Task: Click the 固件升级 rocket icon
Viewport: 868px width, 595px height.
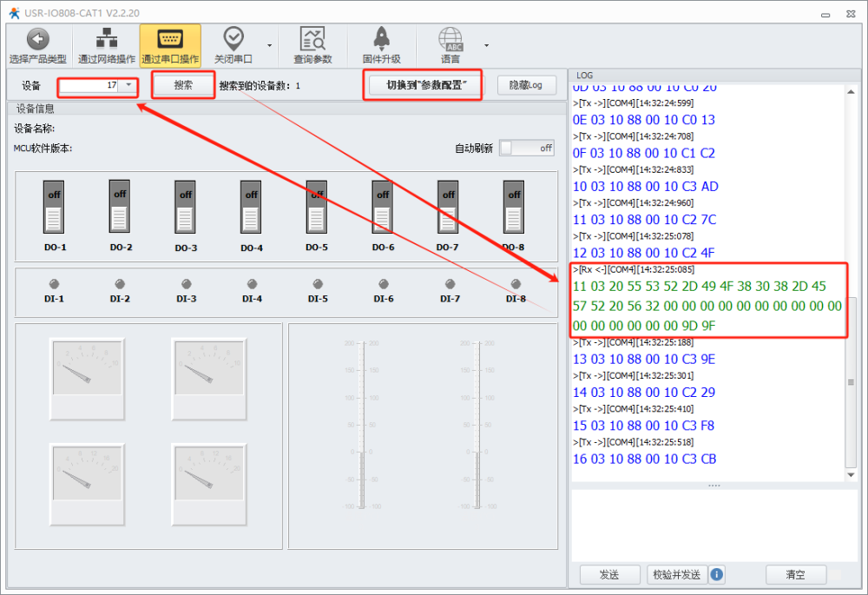Action: (381, 39)
